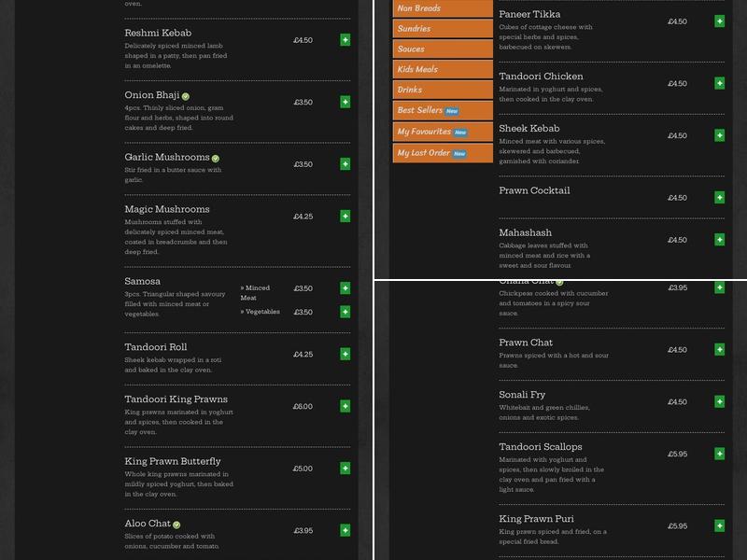Add Magic Mushrooms to basket
The image size is (747, 560).
(345, 217)
